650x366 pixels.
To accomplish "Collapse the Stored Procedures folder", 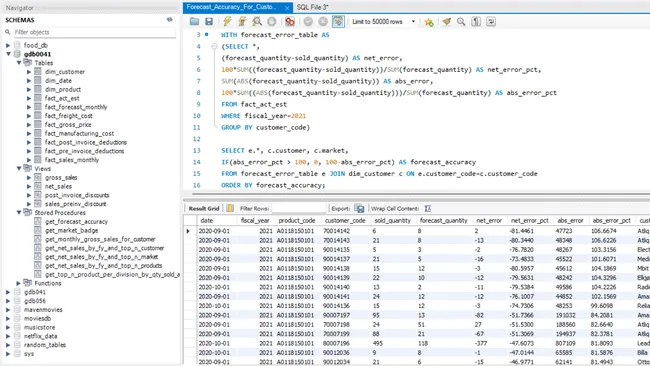I will tap(19, 212).
